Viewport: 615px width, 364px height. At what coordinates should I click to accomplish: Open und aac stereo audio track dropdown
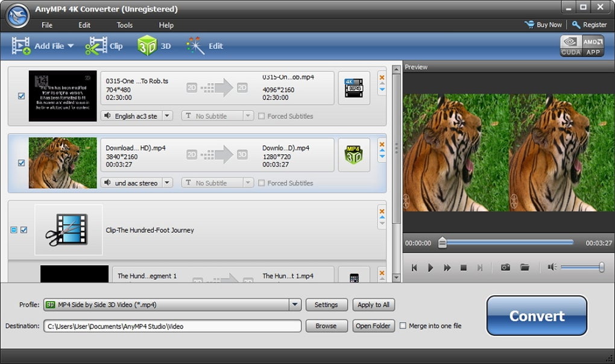click(x=168, y=183)
